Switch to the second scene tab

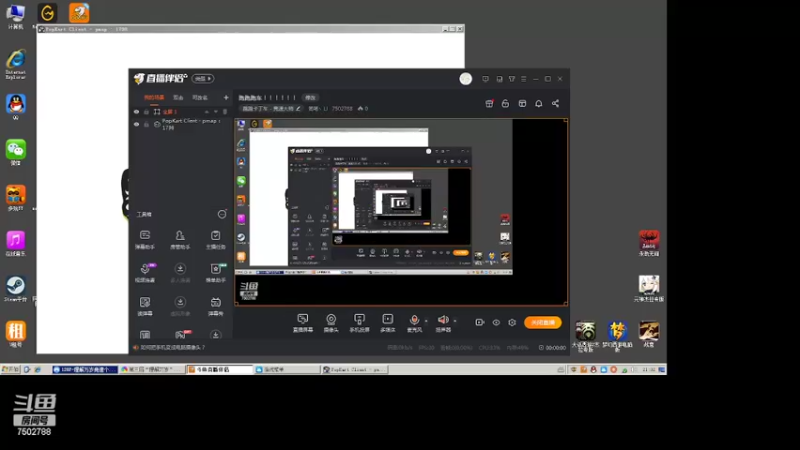[x=178, y=97]
